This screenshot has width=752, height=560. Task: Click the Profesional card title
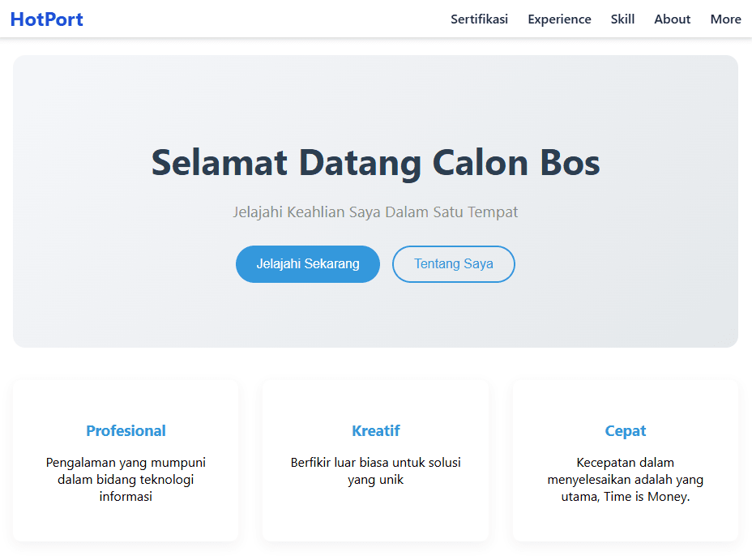(126, 431)
